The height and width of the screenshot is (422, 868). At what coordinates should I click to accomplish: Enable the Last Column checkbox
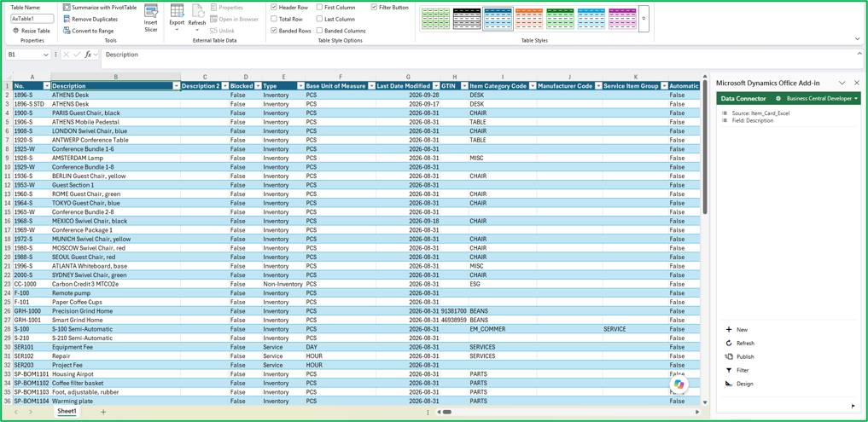[320, 20]
